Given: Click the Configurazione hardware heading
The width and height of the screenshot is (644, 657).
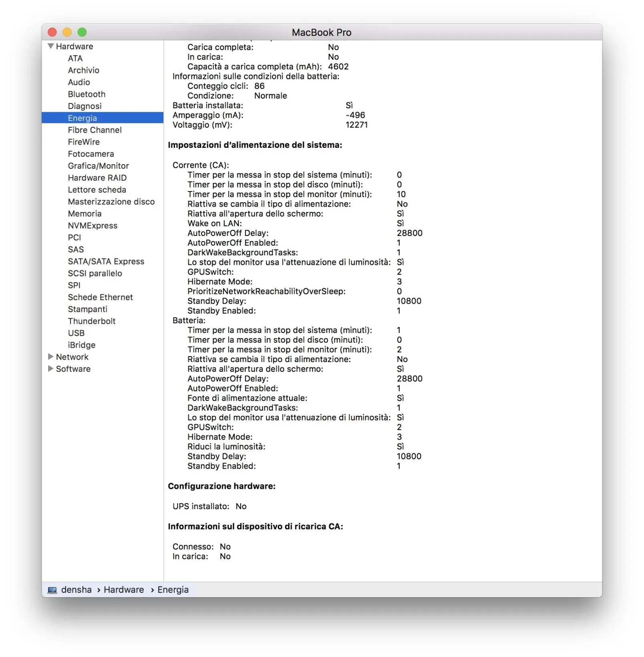Looking at the screenshot, I should tap(221, 486).
